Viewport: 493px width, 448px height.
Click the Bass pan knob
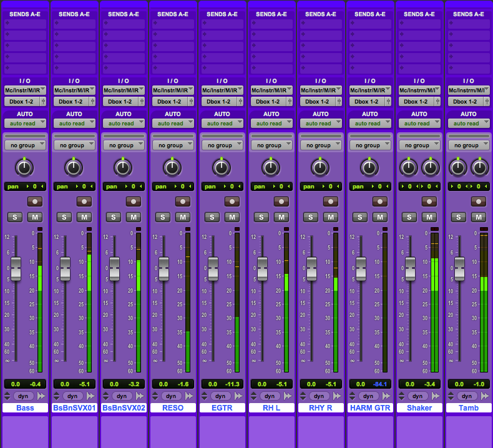[x=24, y=167]
